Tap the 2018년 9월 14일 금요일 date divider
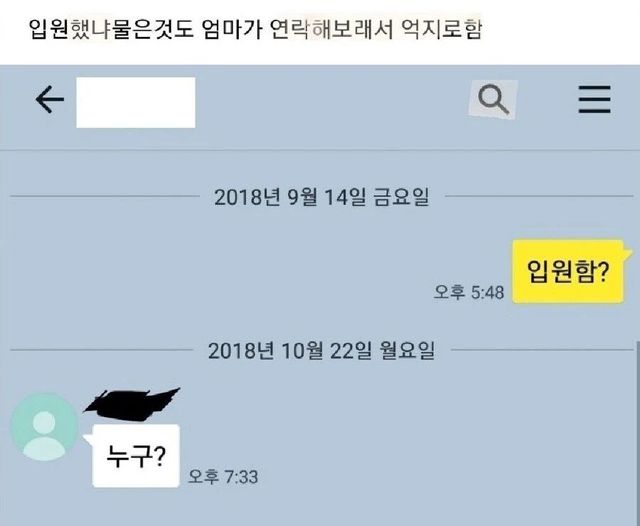 (x=322, y=197)
